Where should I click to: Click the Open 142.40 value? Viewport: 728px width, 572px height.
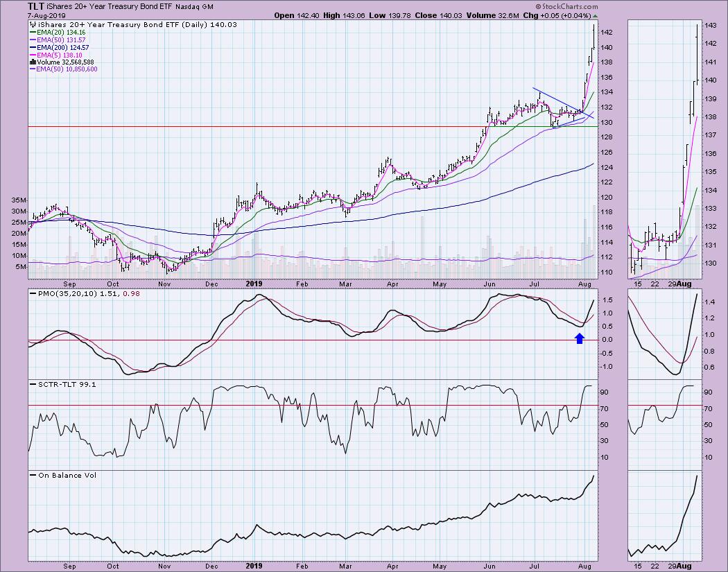(297, 15)
